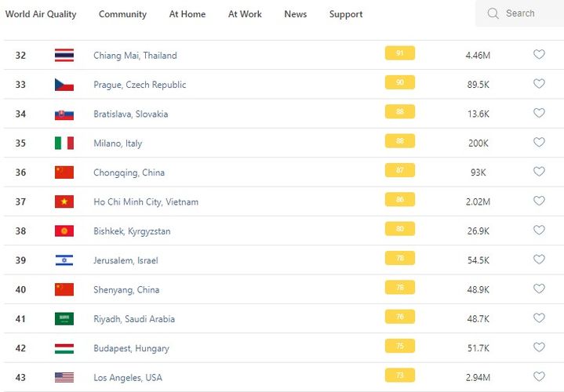Screen dimensions: 564x392
Task: Click the Saudi Arabia flag icon
Action: pos(64,319)
